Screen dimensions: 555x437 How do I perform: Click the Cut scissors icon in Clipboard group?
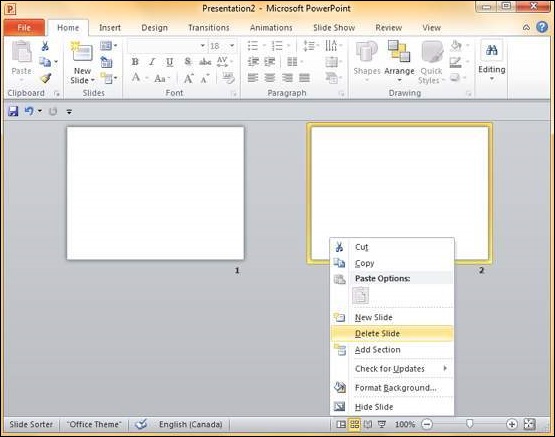[x=45, y=46]
